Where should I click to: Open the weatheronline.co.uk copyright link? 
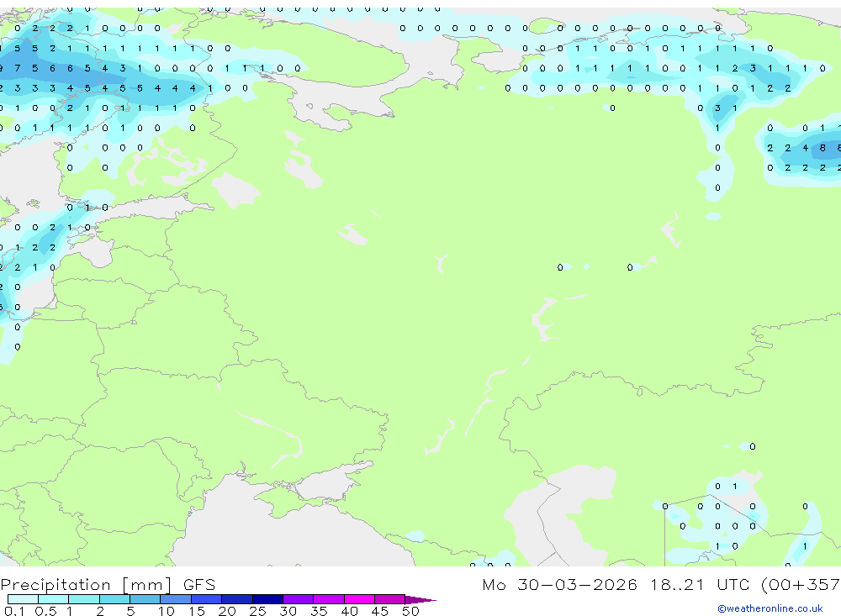pyautogui.click(x=770, y=608)
